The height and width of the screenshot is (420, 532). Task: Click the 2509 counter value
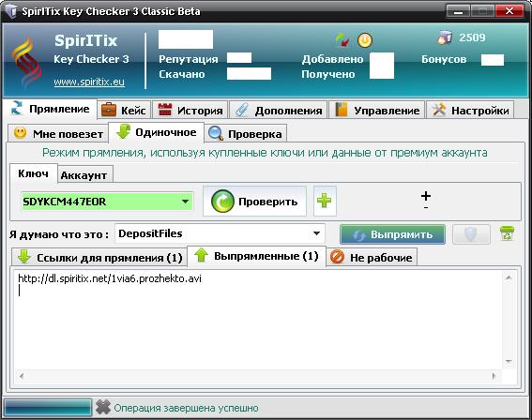pyautogui.click(x=472, y=37)
